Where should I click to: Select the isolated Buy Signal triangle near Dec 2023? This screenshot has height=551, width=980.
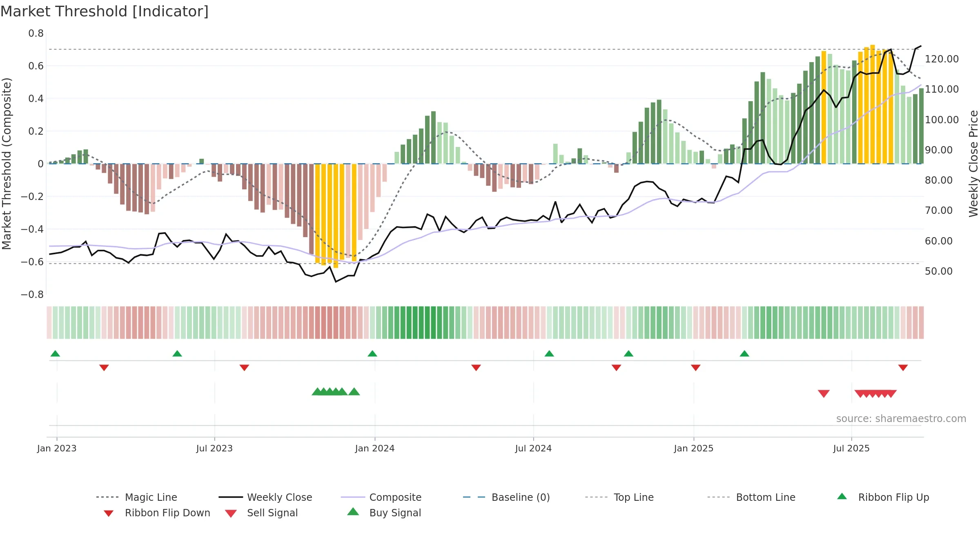pyautogui.click(x=354, y=392)
